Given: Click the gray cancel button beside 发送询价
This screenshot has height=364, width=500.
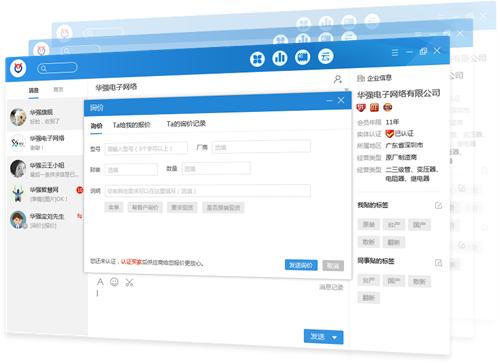Looking at the screenshot, I should tap(333, 266).
